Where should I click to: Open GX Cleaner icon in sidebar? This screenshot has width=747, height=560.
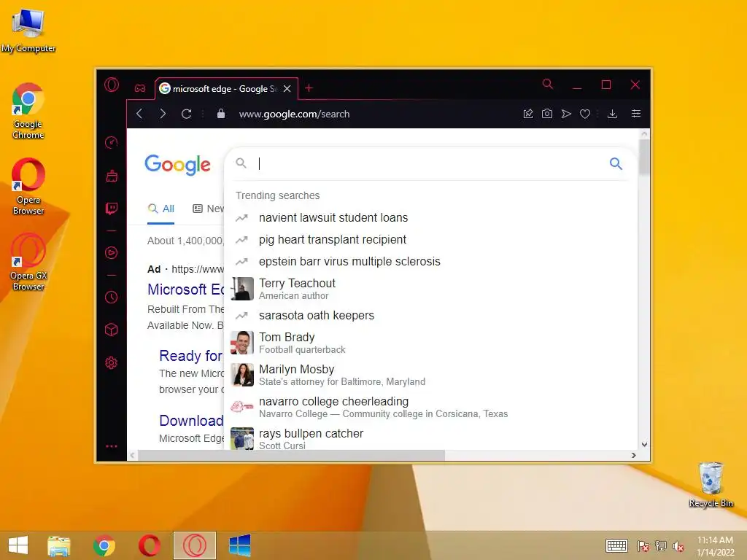(x=112, y=176)
